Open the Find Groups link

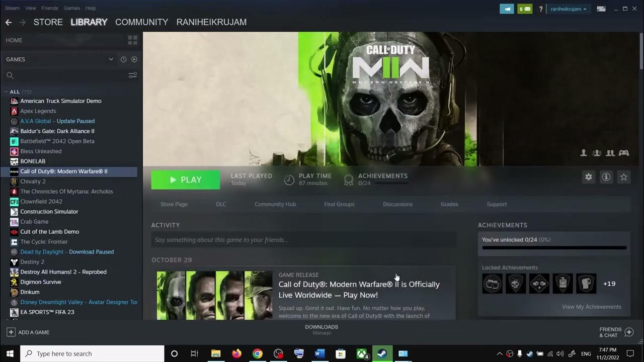(x=339, y=204)
